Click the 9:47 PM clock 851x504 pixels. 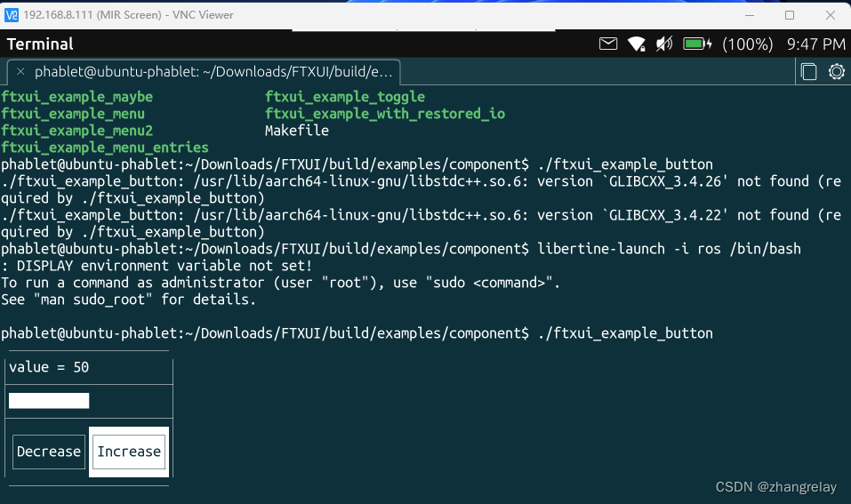coord(815,44)
